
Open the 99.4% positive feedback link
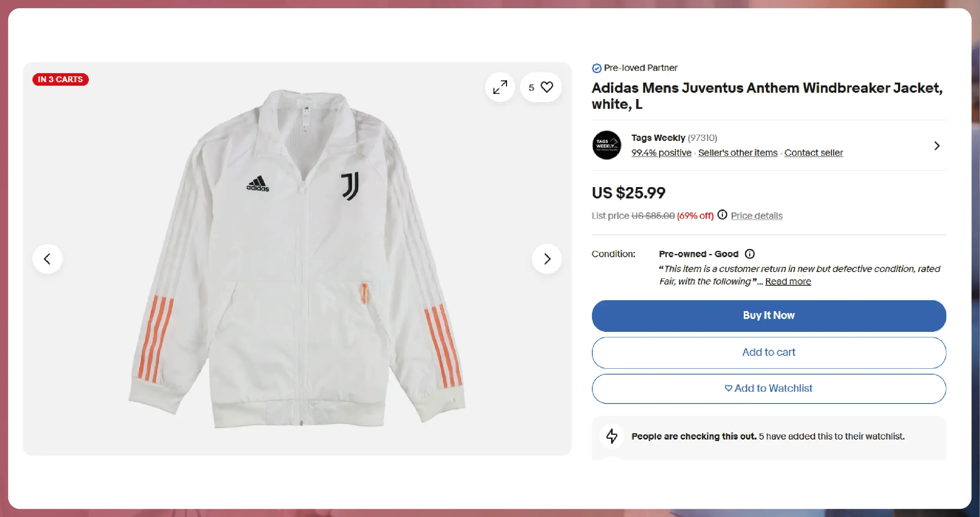coord(661,153)
